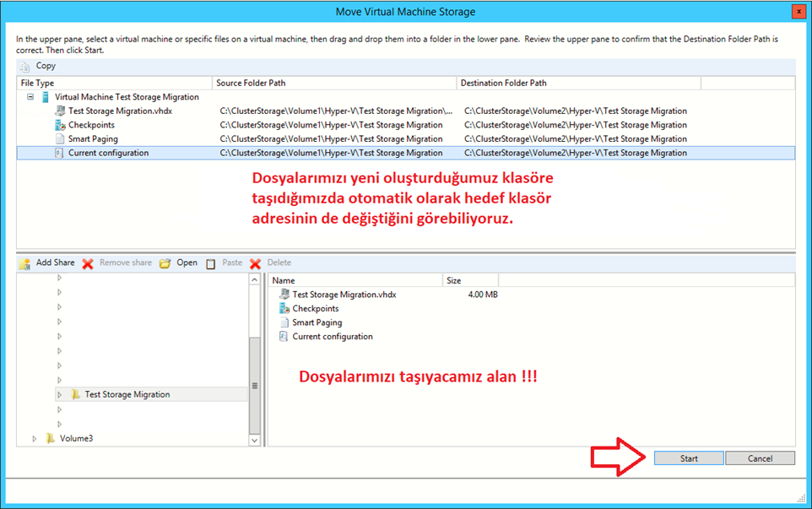Image resolution: width=812 pixels, height=509 pixels.
Task: Select Smart Paging in lower file list
Action: pos(317,322)
